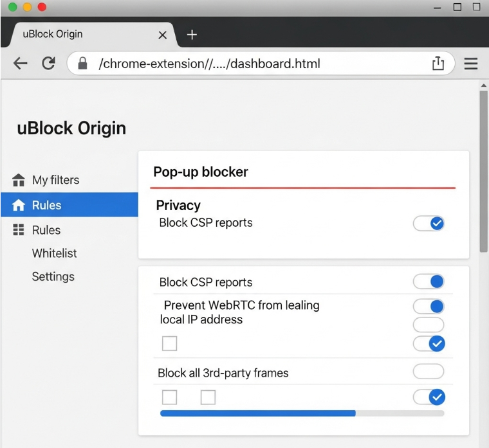Click the grid icon beside Rules
Screen dimensions: 489x448
(x=19, y=230)
